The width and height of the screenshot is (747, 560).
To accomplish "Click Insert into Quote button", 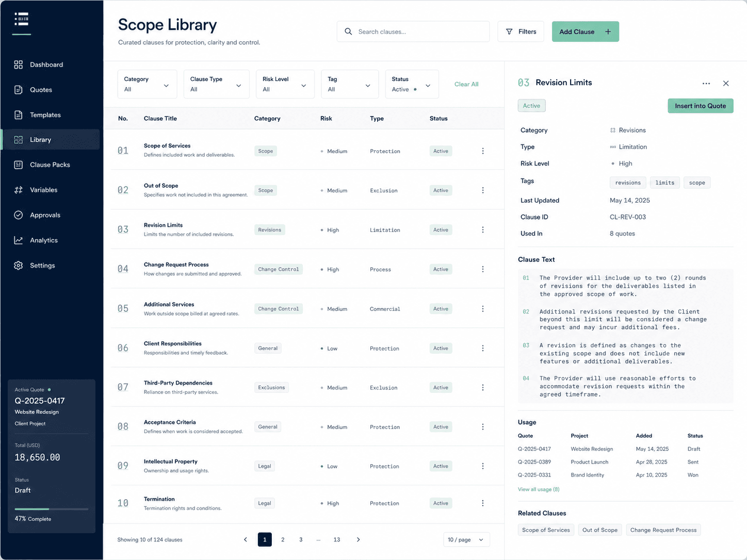I will (701, 106).
